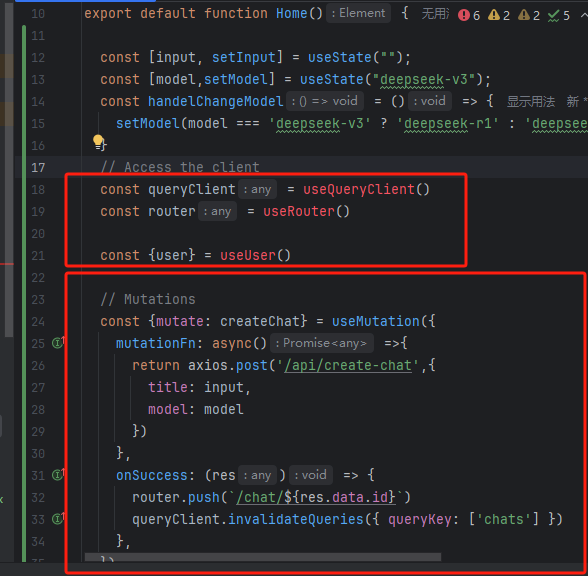
Task: Click the first yellow warning triangle indicator
Action: [499, 15]
